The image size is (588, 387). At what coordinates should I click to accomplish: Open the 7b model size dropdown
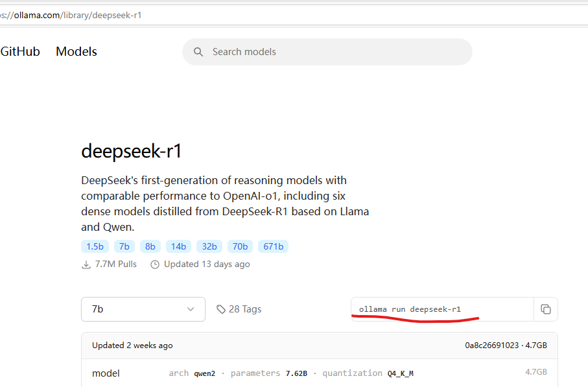point(143,309)
